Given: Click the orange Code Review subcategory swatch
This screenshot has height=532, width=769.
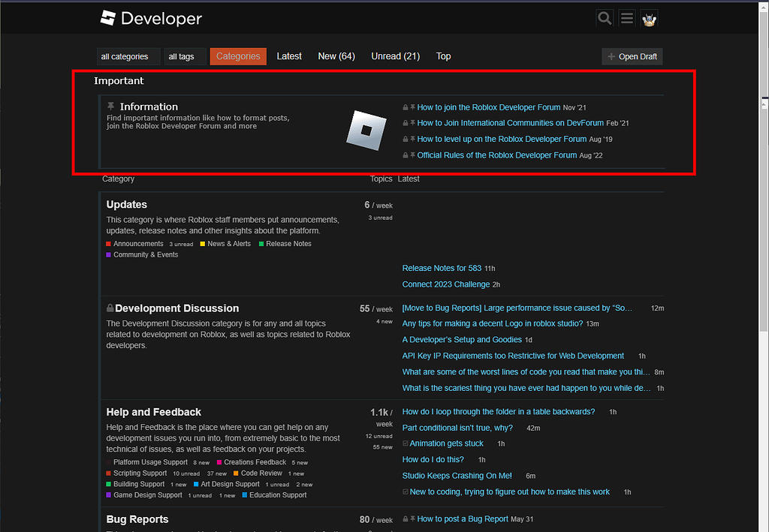Looking at the screenshot, I should [236, 473].
